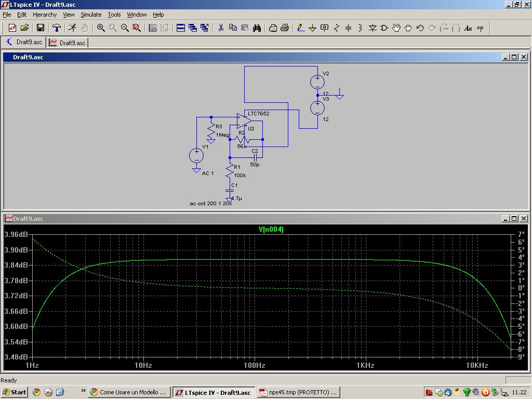Click the LTC7652 op-amp symbol
Image resolution: width=532 pixels, height=399 pixels.
click(243, 121)
